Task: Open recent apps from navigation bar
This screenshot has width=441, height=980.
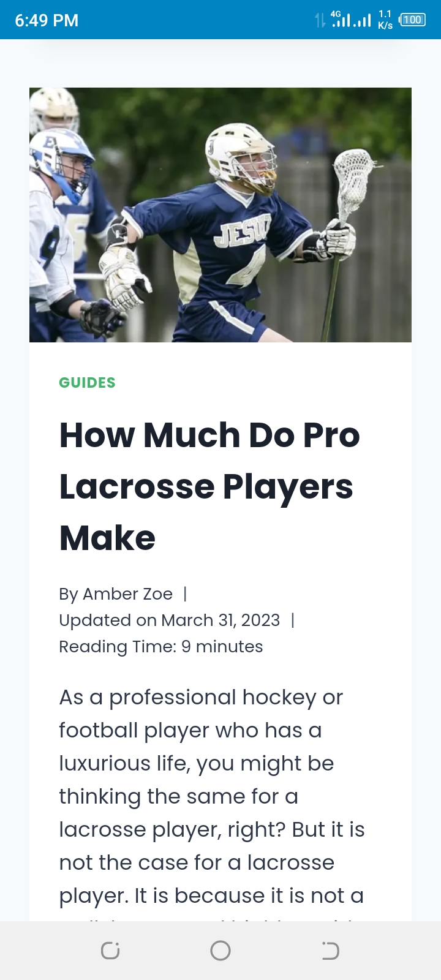Action: coord(110,951)
